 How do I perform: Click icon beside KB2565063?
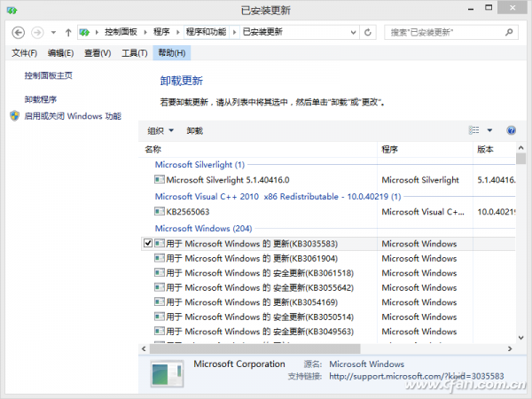[159, 211]
